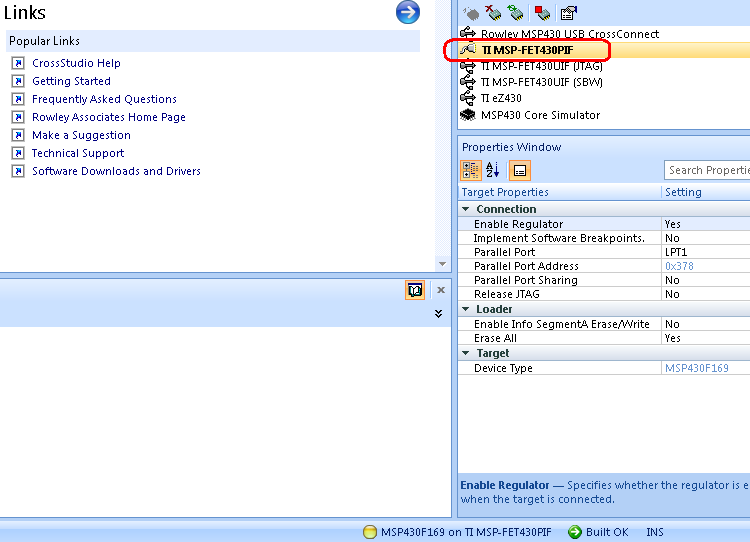The width and height of the screenshot is (750, 542).
Task: Close the lower pane with the X button
Action: [x=441, y=290]
